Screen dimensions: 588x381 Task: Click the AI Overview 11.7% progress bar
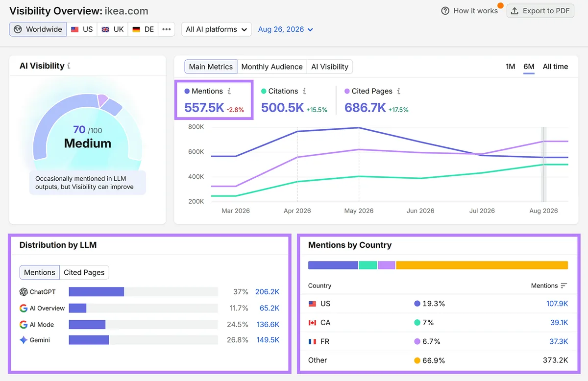144,308
